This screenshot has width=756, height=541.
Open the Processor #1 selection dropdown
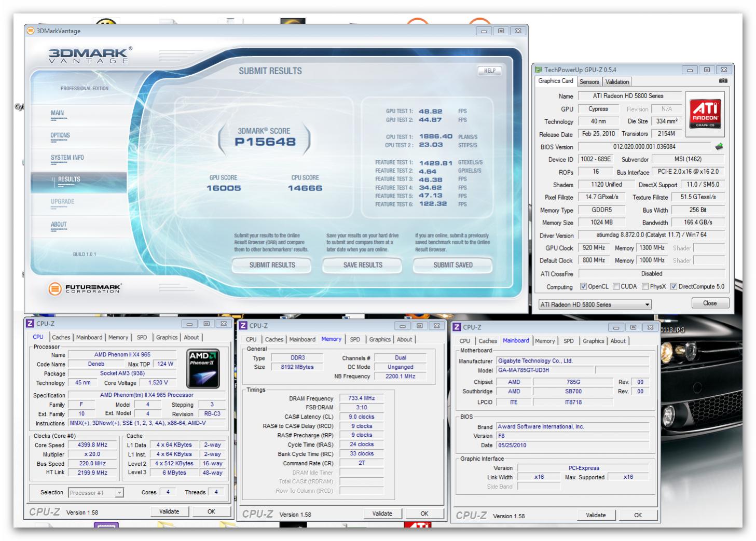95,493
